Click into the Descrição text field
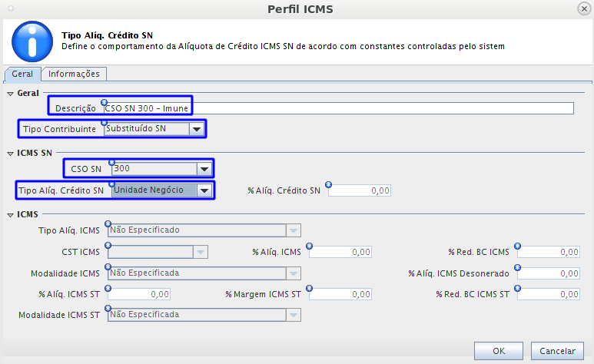 pyautogui.click(x=339, y=108)
